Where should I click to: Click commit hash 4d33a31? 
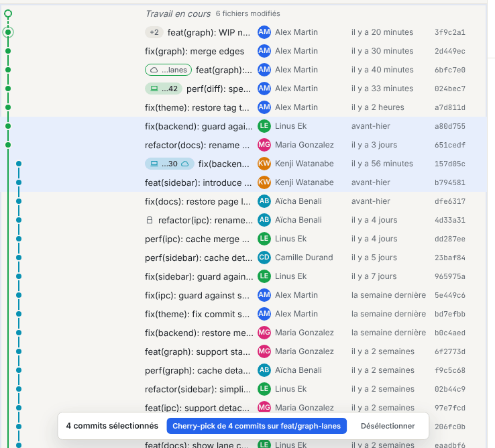[450, 220]
